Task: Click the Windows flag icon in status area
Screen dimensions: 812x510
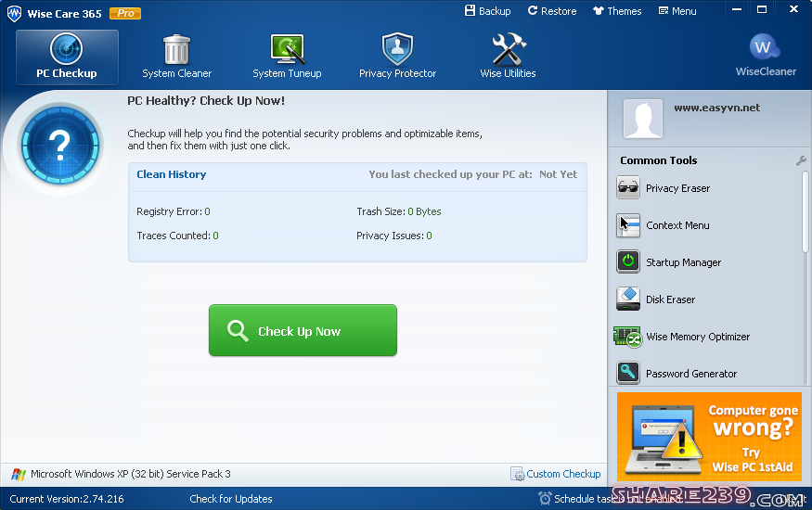Action: click(x=19, y=474)
